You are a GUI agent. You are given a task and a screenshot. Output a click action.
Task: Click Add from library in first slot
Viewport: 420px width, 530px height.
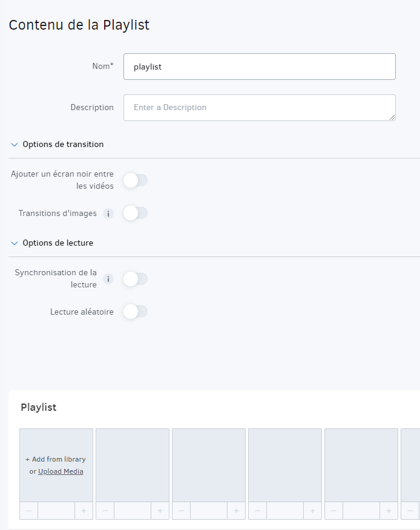click(56, 459)
